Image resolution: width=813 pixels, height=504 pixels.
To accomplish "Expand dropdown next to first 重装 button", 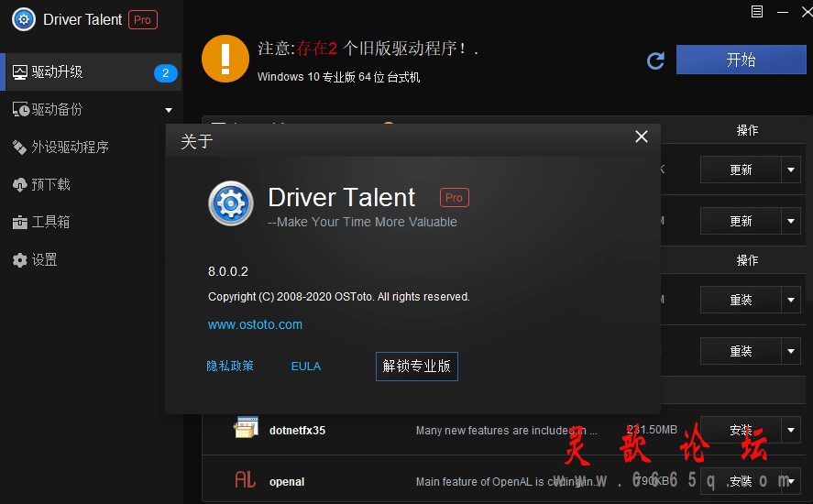I will [791, 300].
